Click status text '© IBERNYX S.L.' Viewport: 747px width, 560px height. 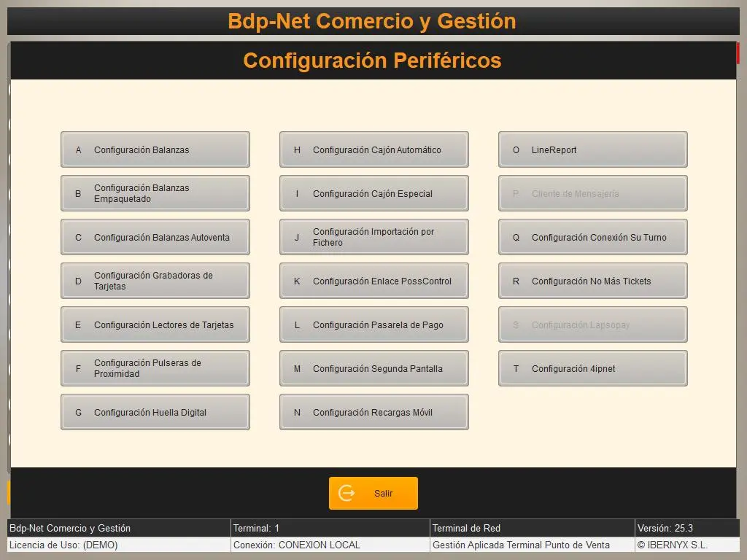point(672,545)
